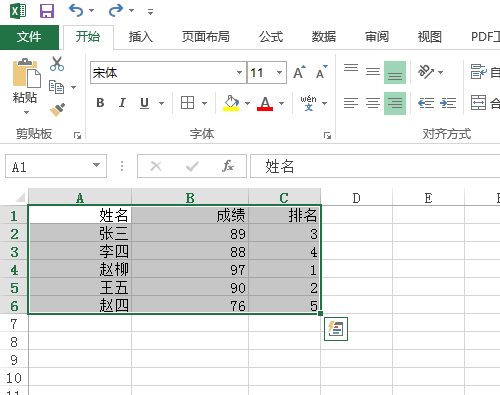Click the Wrap Text icon
500x395 pixels.
coord(479,72)
